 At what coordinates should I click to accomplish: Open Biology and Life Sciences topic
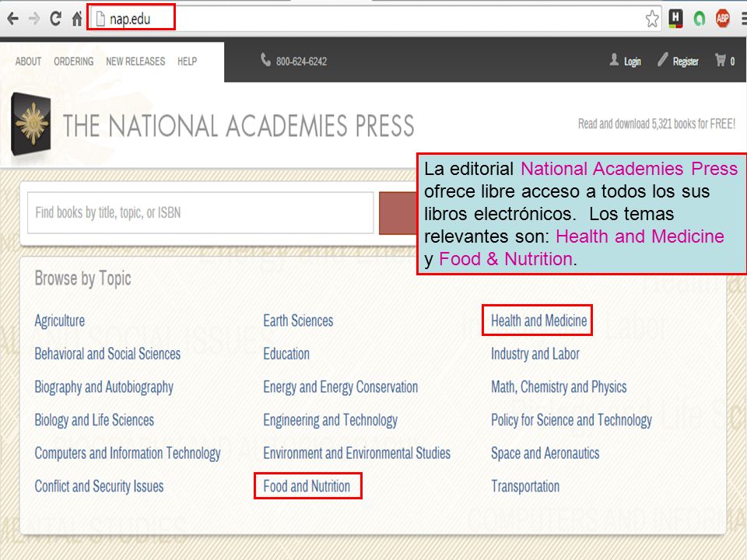[94, 420]
